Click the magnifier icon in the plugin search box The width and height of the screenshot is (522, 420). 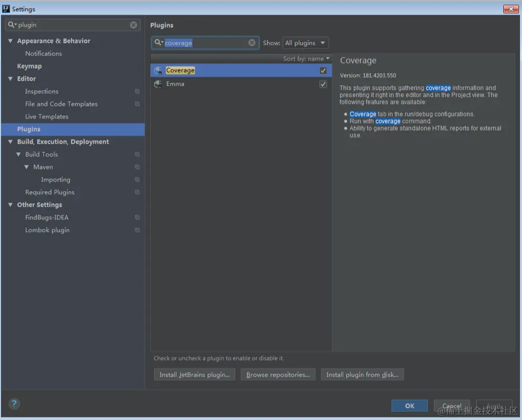point(158,43)
